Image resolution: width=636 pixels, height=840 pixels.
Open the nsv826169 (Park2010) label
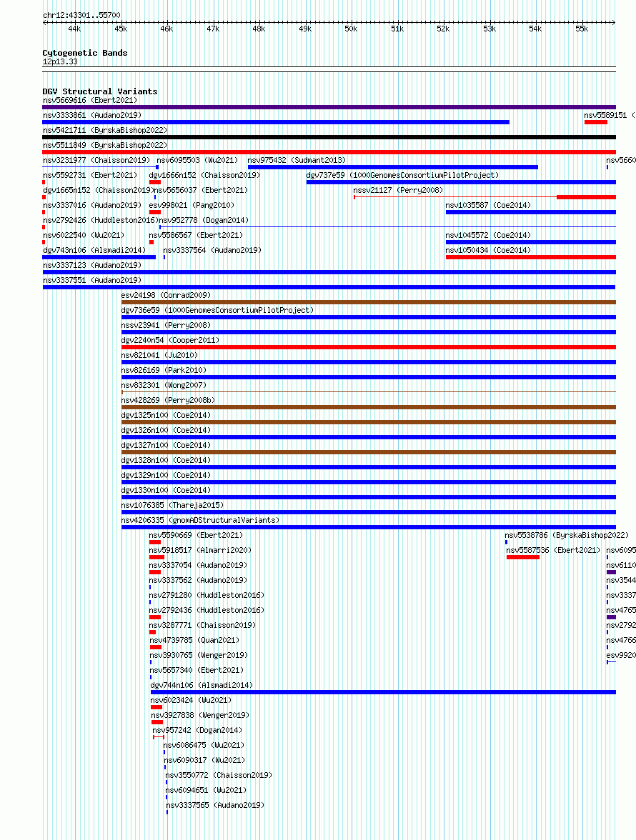(x=164, y=370)
